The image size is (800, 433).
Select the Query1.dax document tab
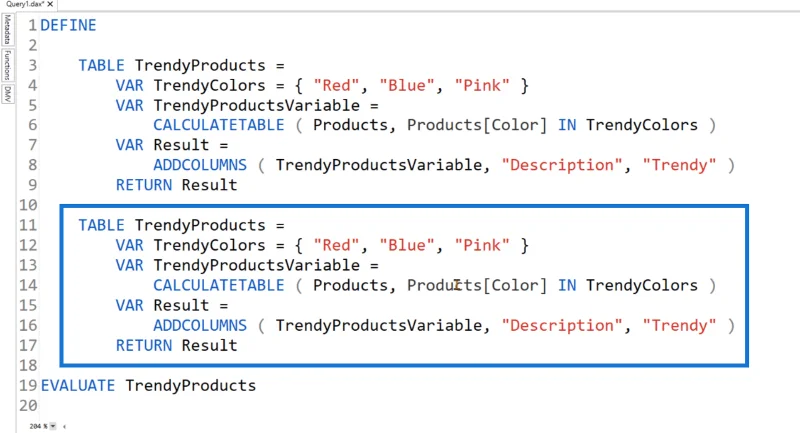pyautogui.click(x=25, y=4)
